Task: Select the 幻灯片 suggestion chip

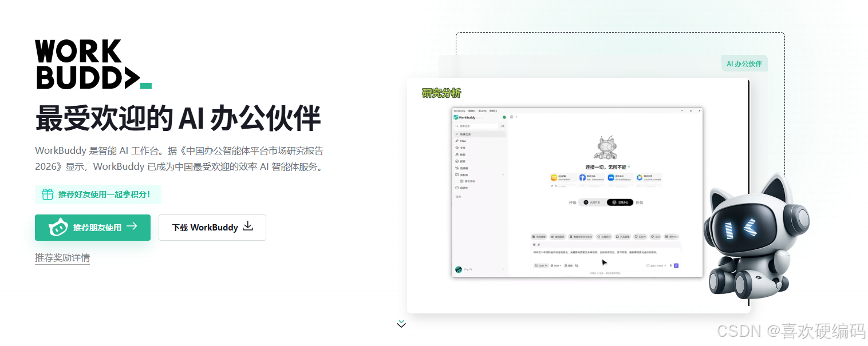Action: point(641,237)
